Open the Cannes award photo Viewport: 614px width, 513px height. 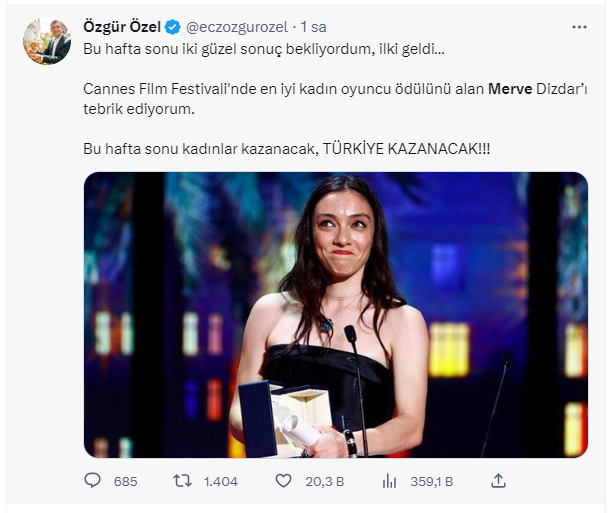335,315
